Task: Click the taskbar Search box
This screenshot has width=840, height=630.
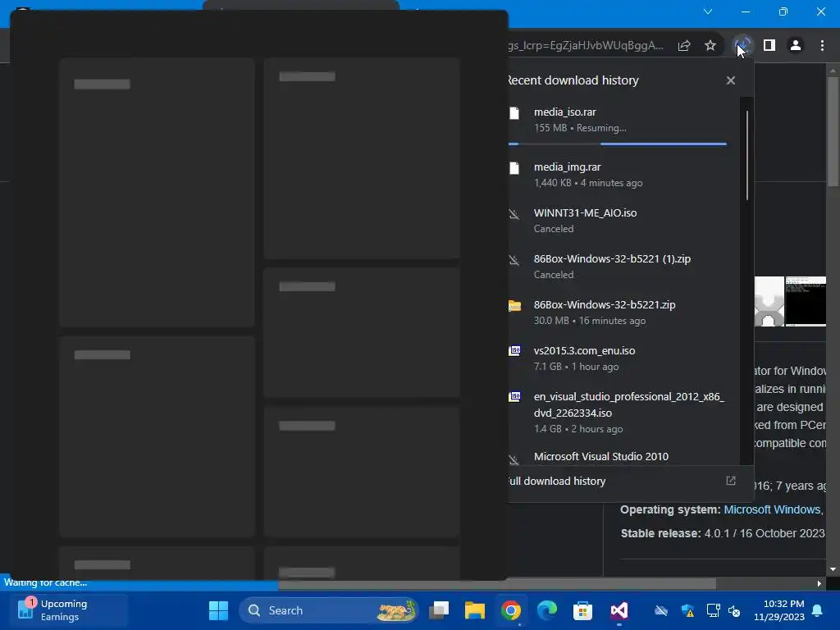Action: point(328,610)
